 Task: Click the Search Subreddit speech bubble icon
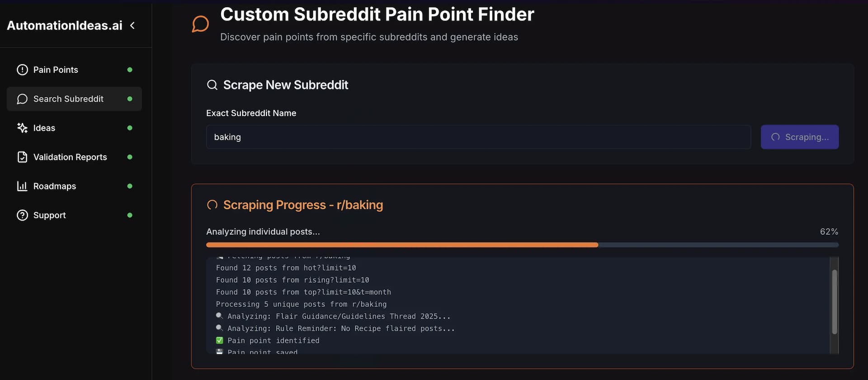tap(22, 99)
